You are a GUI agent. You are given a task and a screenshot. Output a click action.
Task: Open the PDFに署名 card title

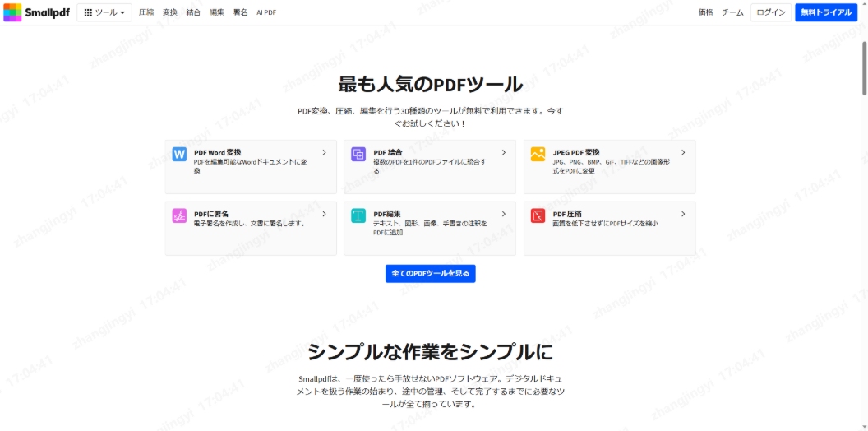pos(211,214)
